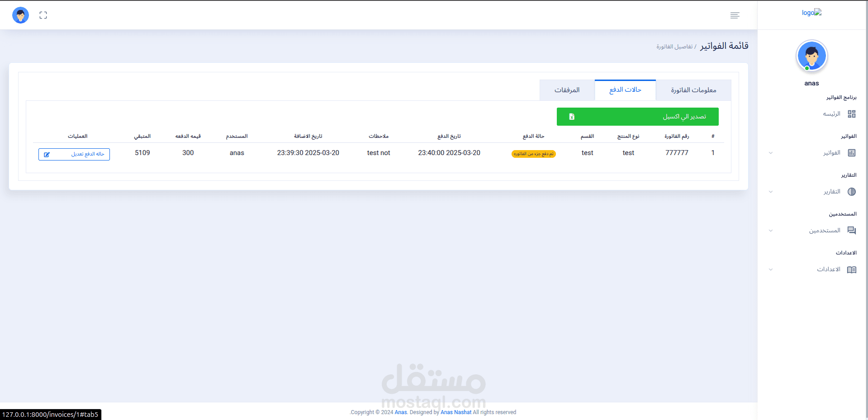Screen dimensions: 868x420
Task: Click payment value 300 cell
Action: [x=188, y=153]
